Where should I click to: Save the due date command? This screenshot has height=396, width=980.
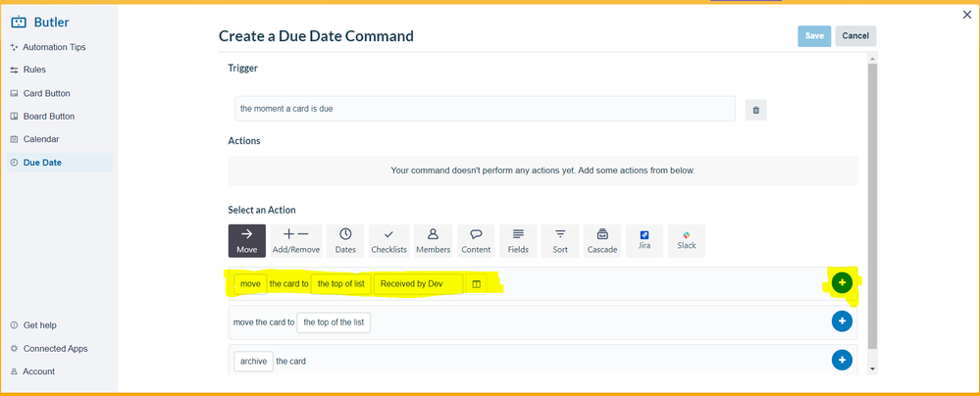coord(814,36)
